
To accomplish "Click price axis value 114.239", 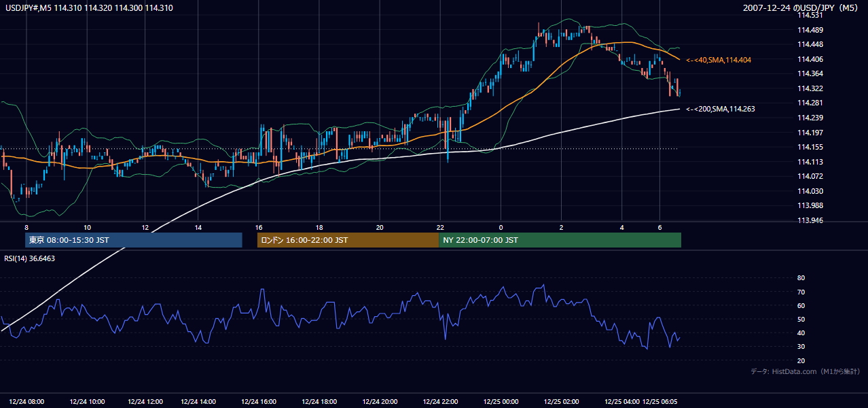I will click(x=810, y=118).
